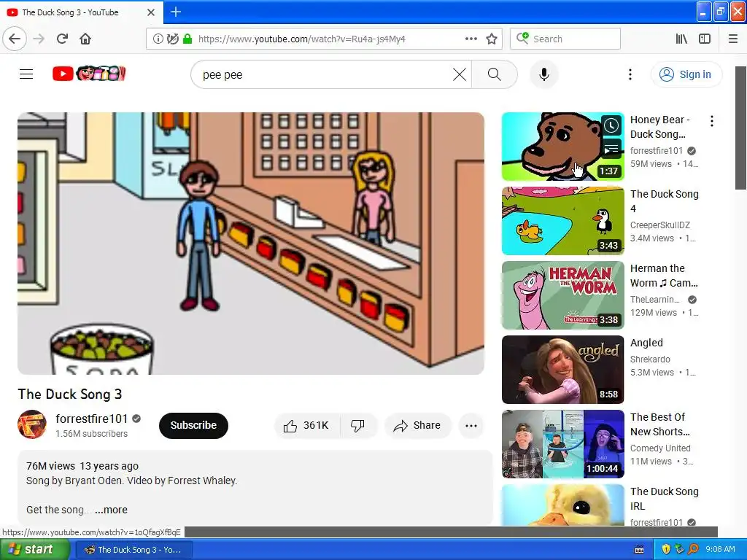Open The Duck Song 4 thumbnail
The width and height of the screenshot is (747, 560).
coord(562,221)
